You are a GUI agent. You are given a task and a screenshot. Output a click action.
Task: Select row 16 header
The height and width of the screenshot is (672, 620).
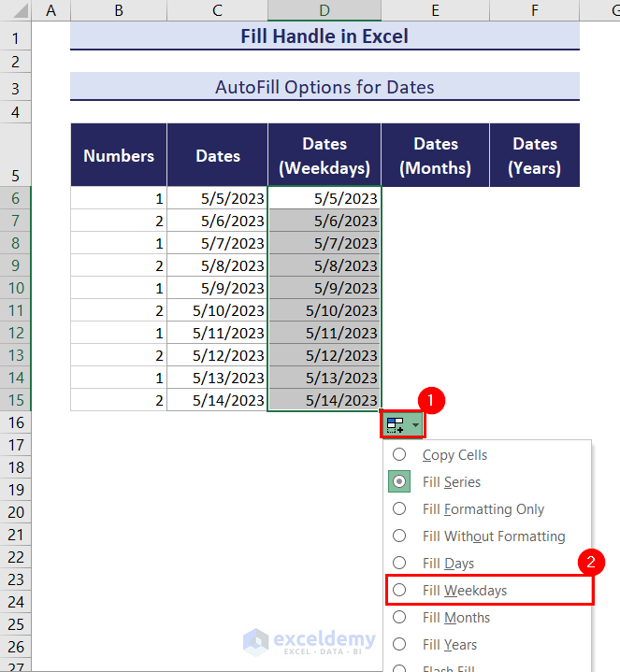[16, 422]
